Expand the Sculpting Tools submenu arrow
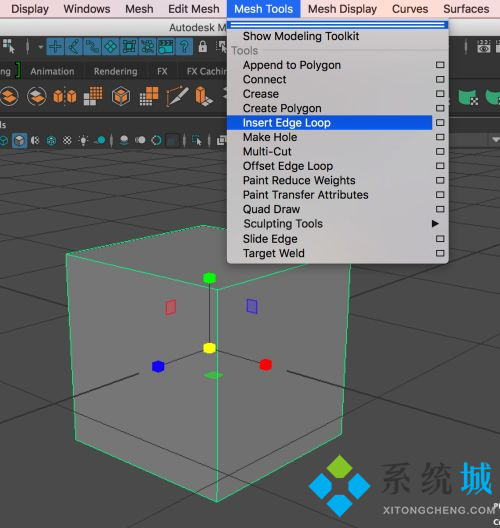The height and width of the screenshot is (528, 500). (435, 224)
